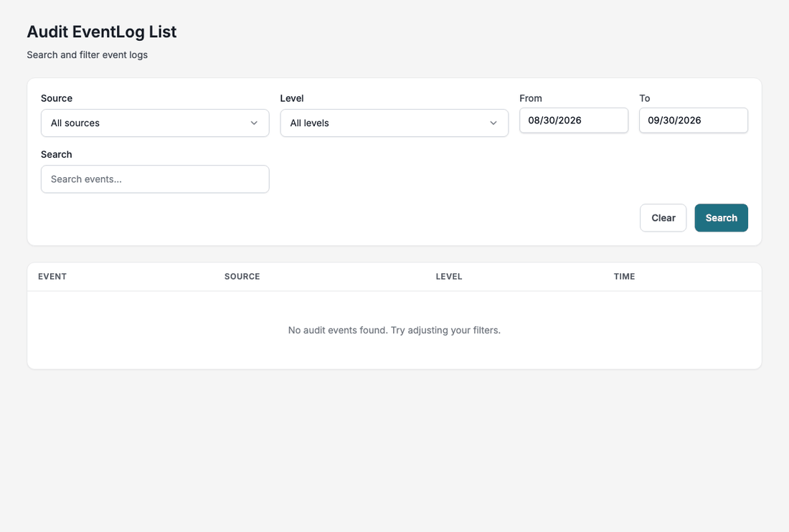Click the Search field label above the textbox
The width and height of the screenshot is (789, 532).
(x=57, y=154)
